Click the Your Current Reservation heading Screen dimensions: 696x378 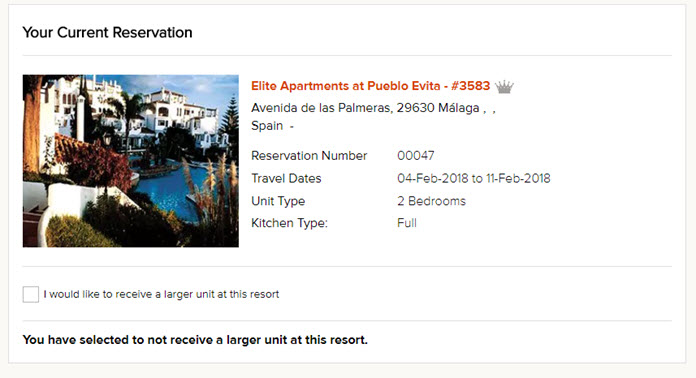(x=107, y=32)
